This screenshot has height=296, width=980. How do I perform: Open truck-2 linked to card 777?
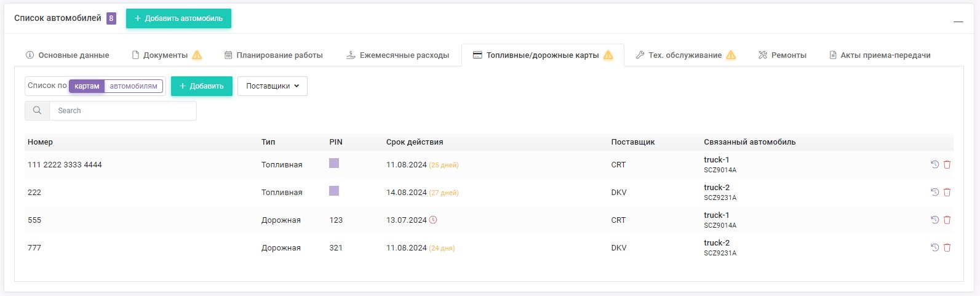pos(717,242)
